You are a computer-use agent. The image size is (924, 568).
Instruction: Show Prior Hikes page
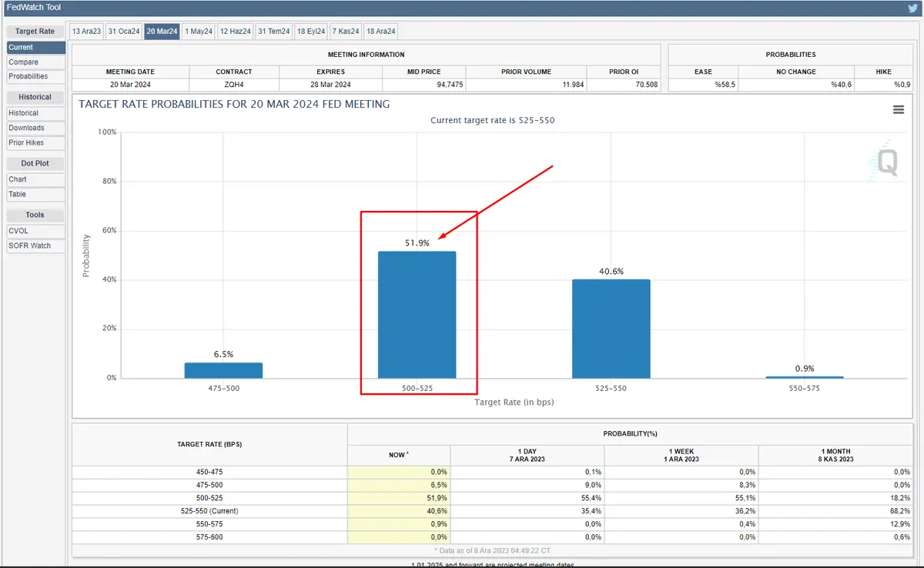(x=27, y=142)
